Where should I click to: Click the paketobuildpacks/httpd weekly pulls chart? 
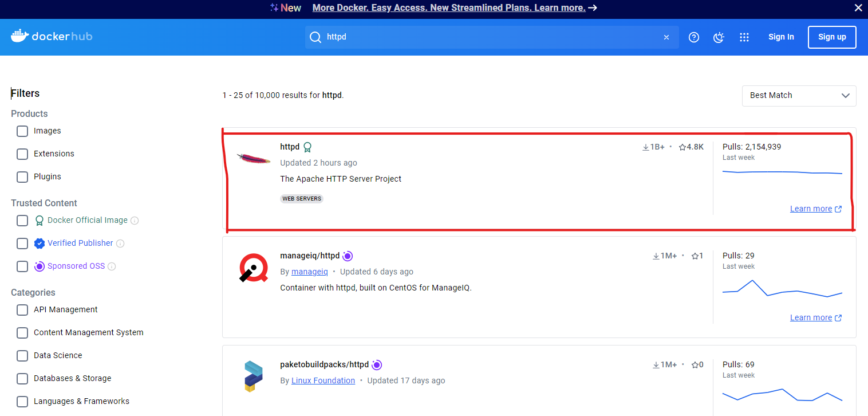(x=782, y=394)
